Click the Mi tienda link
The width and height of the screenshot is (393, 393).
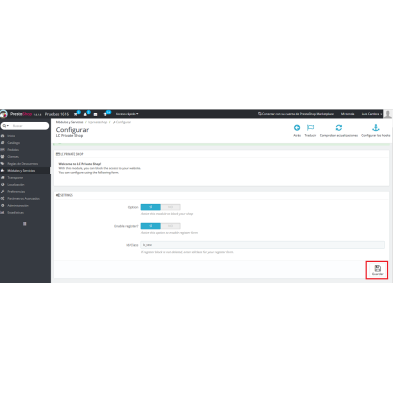point(347,114)
